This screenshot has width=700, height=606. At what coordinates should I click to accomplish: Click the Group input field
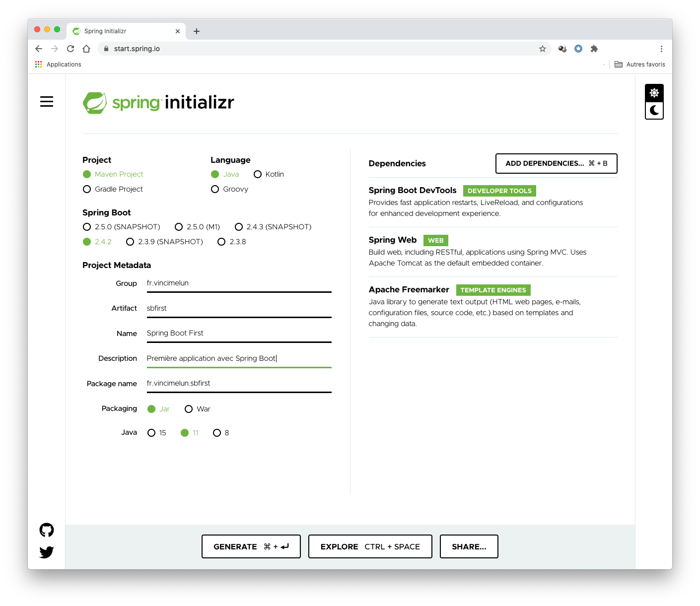point(239,283)
